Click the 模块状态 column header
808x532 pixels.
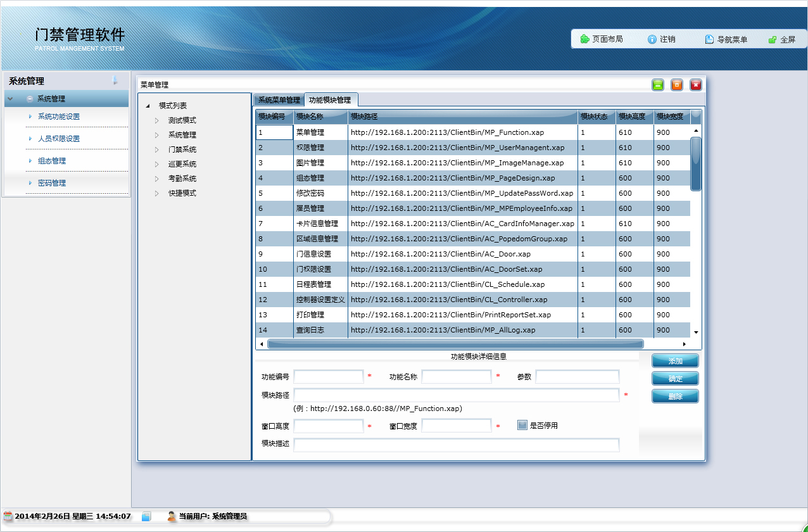click(x=597, y=117)
